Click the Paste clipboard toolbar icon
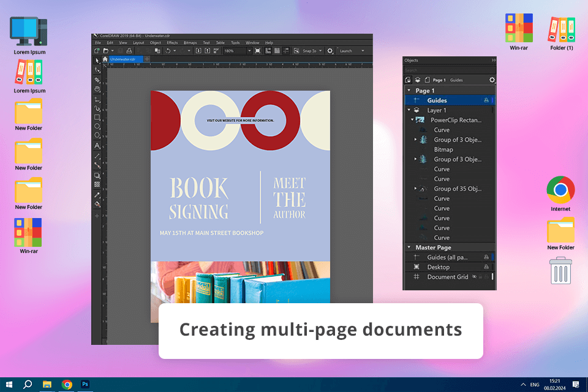This screenshot has width=588, height=392. (x=157, y=51)
